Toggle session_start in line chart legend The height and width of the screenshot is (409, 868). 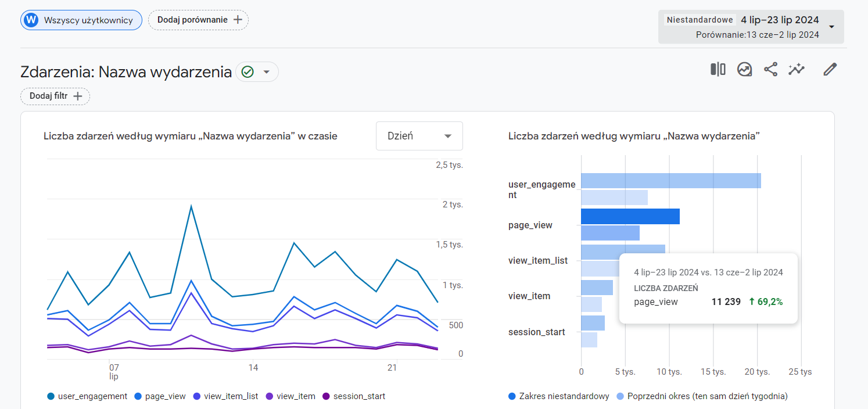click(x=354, y=396)
